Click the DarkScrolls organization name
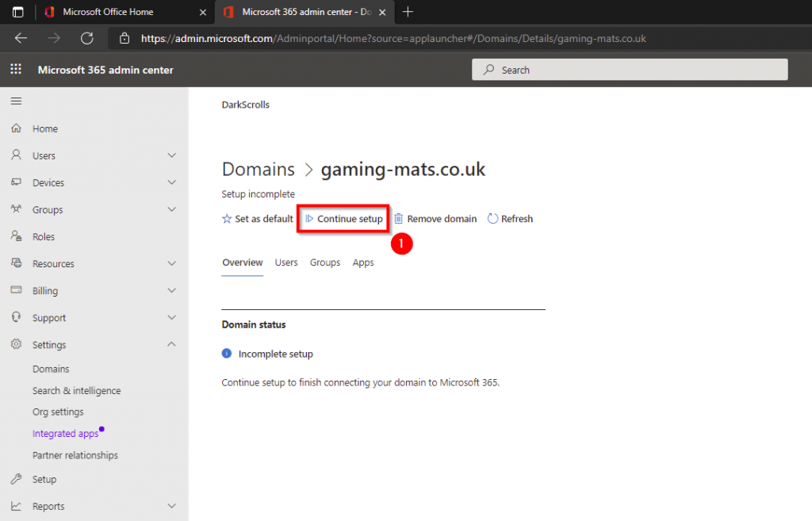This screenshot has width=812, height=521. 246,105
